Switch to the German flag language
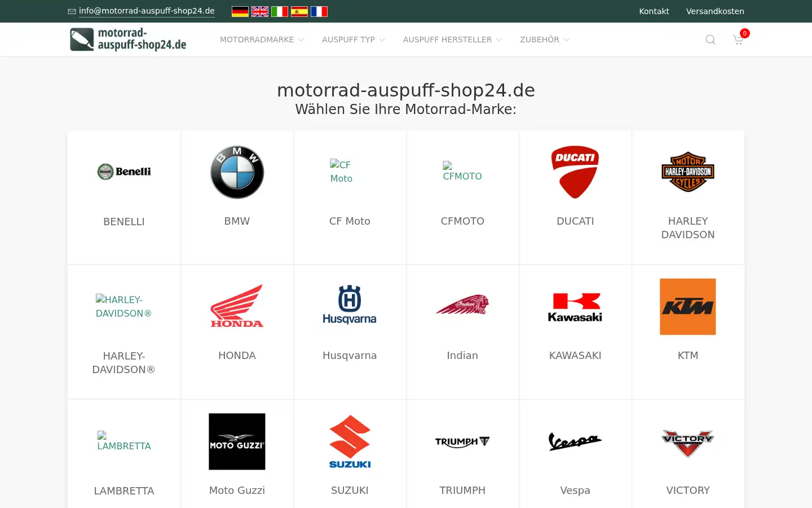The width and height of the screenshot is (812, 508). tap(240, 11)
